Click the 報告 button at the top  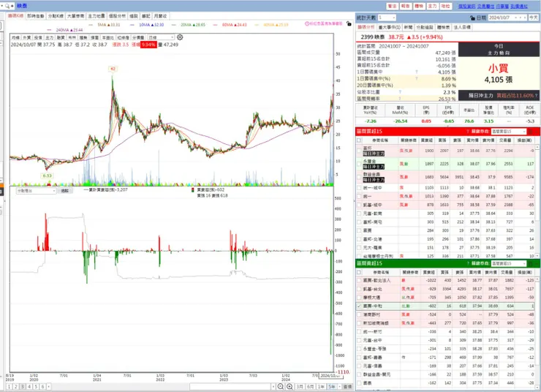[x=406, y=6]
